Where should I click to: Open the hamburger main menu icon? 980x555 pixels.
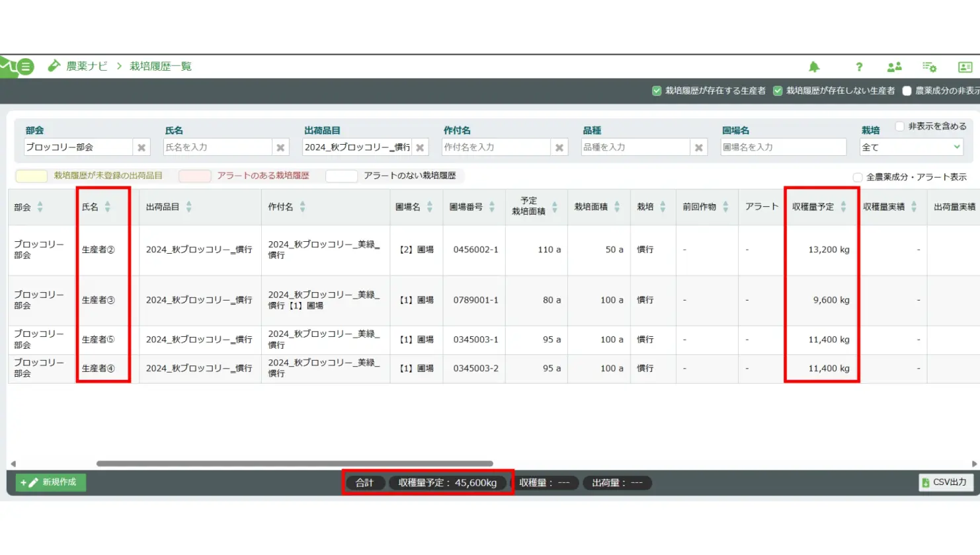25,67
